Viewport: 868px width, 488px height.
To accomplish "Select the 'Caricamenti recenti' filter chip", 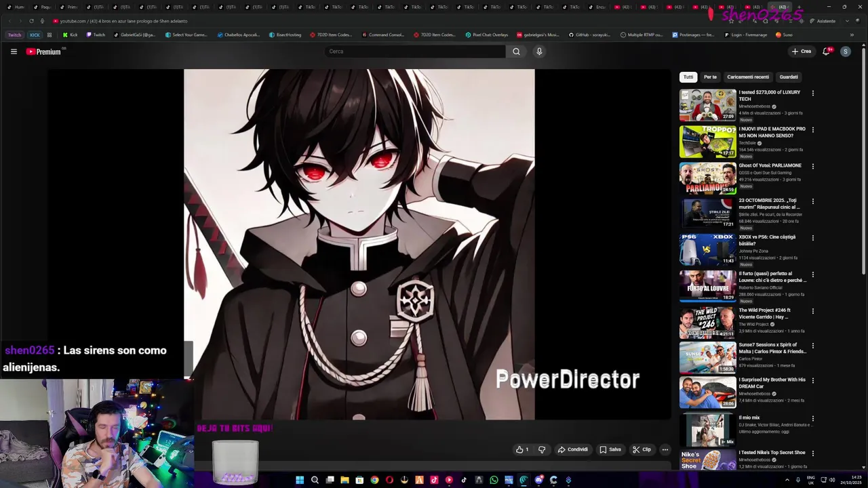I will pyautogui.click(x=748, y=77).
